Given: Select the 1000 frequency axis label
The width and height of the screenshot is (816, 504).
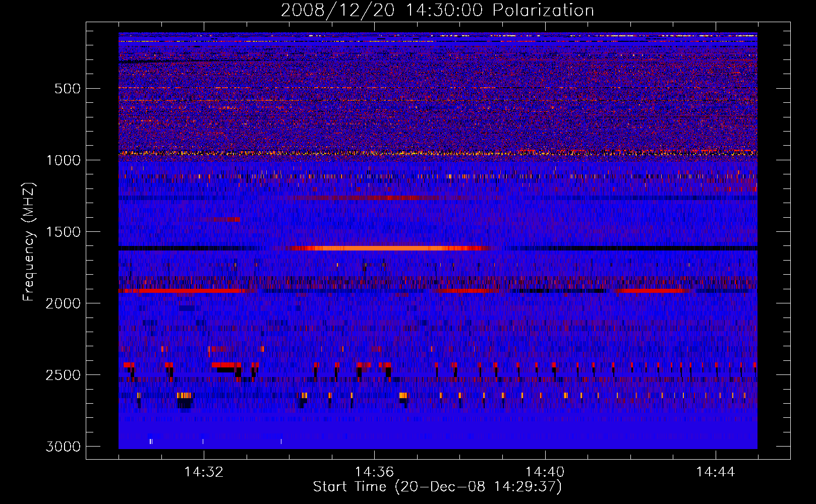Looking at the screenshot, I should tap(63, 160).
